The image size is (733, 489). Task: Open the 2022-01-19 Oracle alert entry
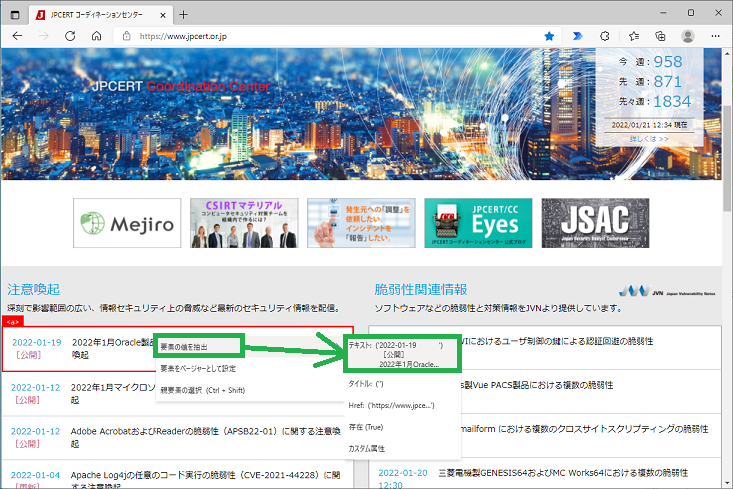178,349
